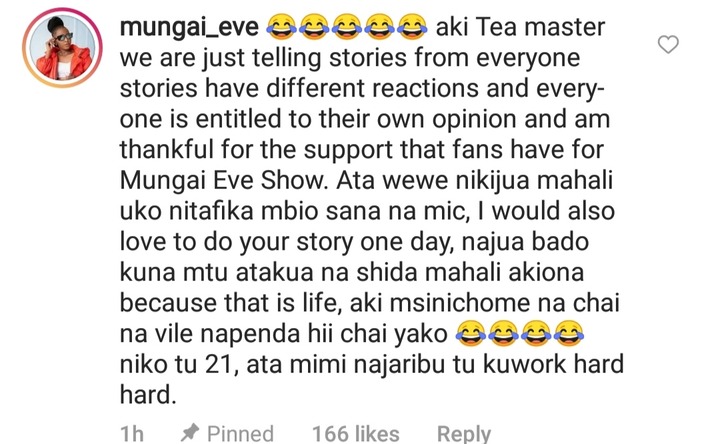Select the final word 'hard.' in the comment

click(148, 395)
